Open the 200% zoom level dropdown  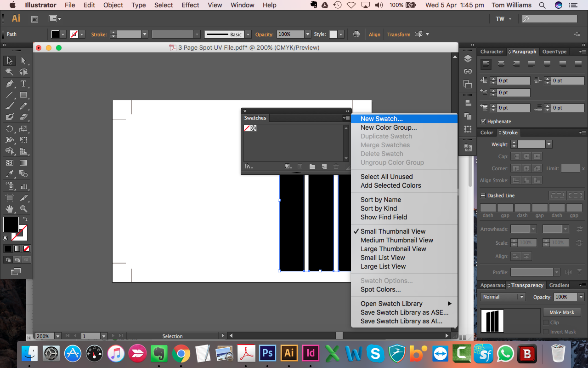[x=57, y=336]
